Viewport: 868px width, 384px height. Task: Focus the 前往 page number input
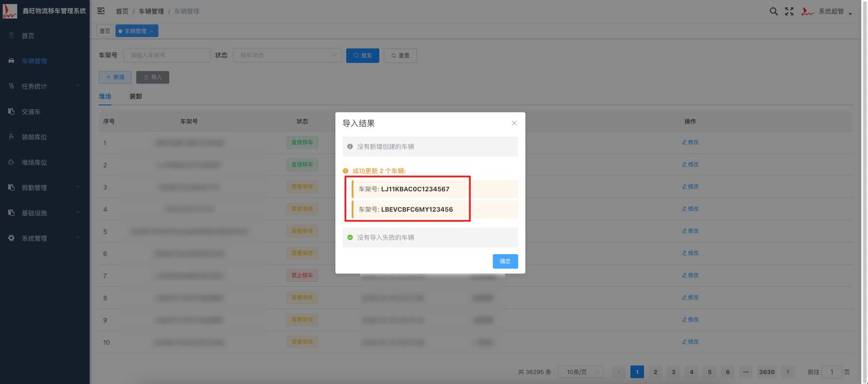pyautogui.click(x=832, y=372)
